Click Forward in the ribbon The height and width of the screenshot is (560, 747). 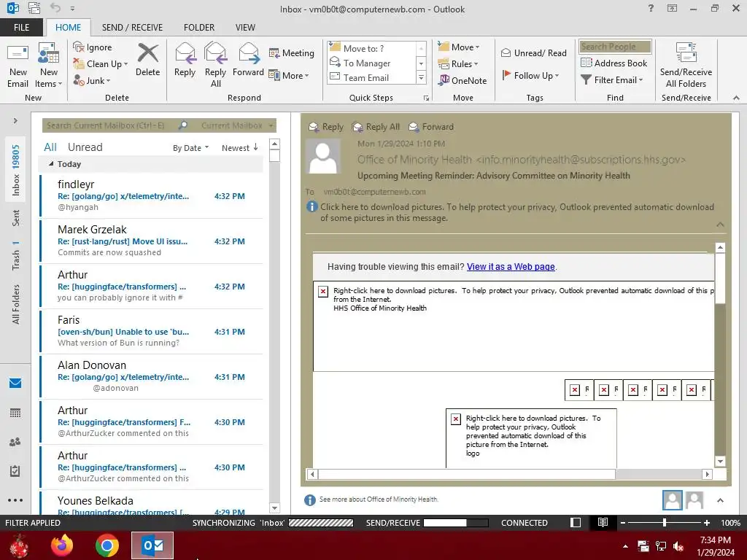[x=248, y=60]
